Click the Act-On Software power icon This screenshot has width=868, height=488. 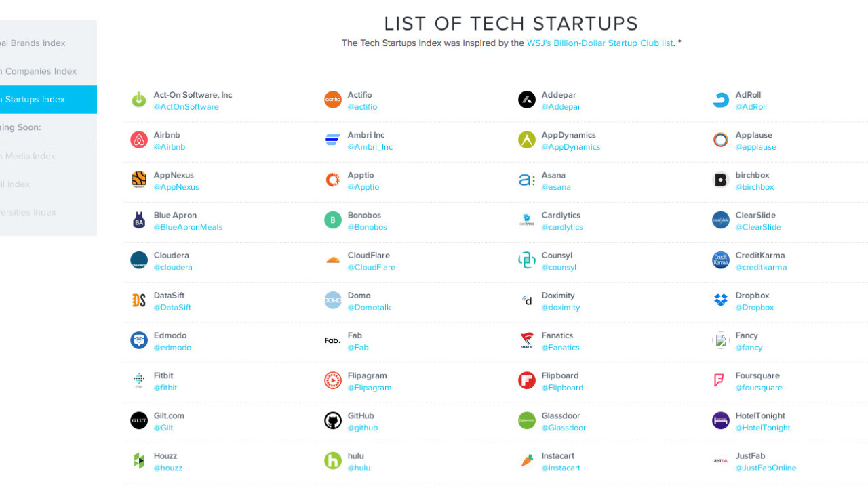139,100
